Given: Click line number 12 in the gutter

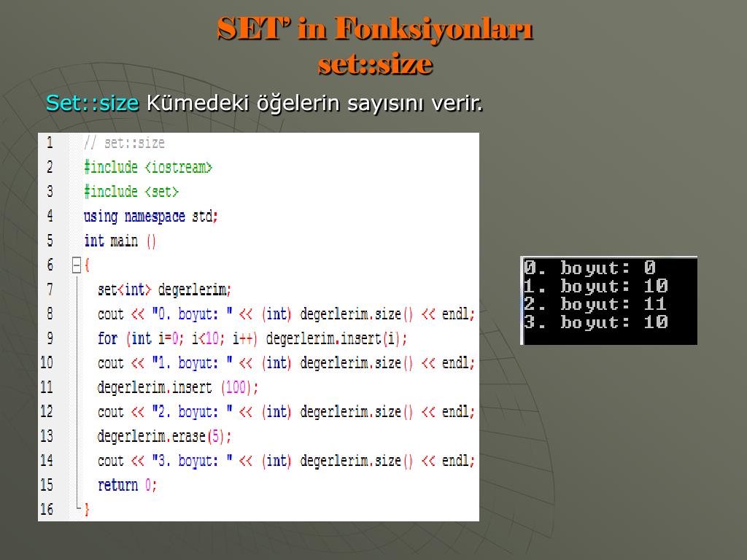Looking at the screenshot, I should coord(47,411).
